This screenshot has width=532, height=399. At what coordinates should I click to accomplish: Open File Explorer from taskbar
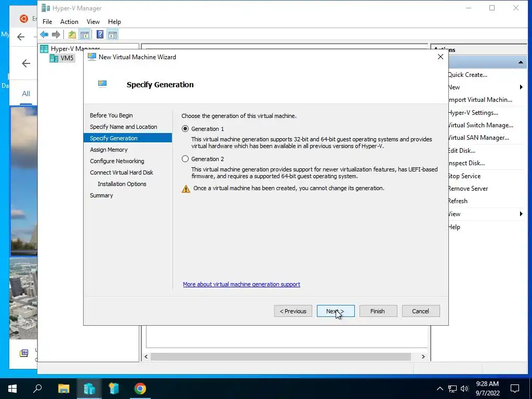63,389
